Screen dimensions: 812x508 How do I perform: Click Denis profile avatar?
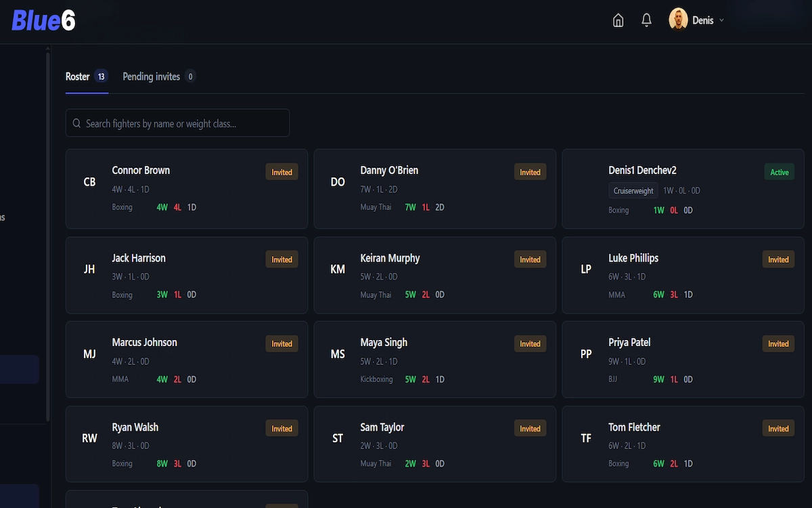678,20
